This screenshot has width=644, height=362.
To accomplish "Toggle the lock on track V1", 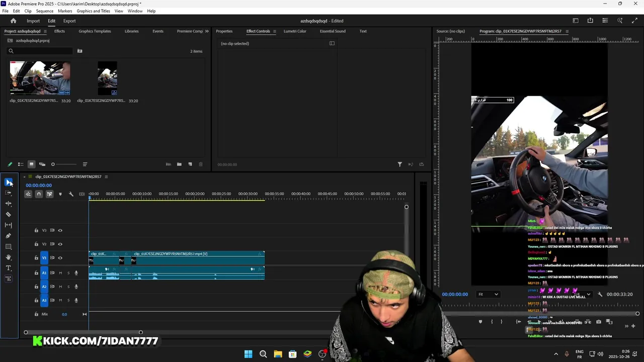I will coord(36,258).
